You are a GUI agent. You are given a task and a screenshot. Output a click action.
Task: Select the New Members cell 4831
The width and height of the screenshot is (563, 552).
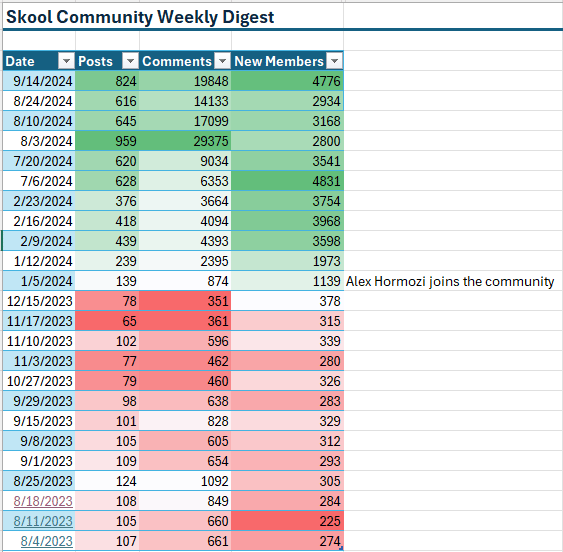click(x=287, y=181)
